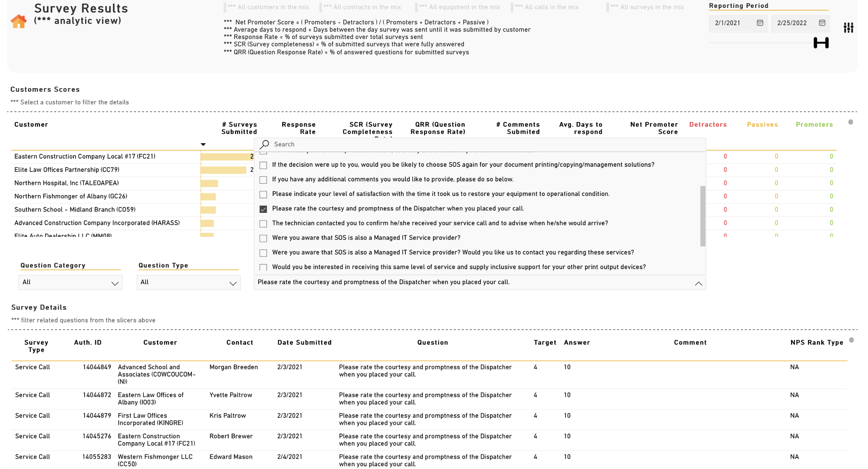This screenshot has height=469, width=868.
Task: Click the Survey Details table scroll indicator
Action: pos(851,340)
